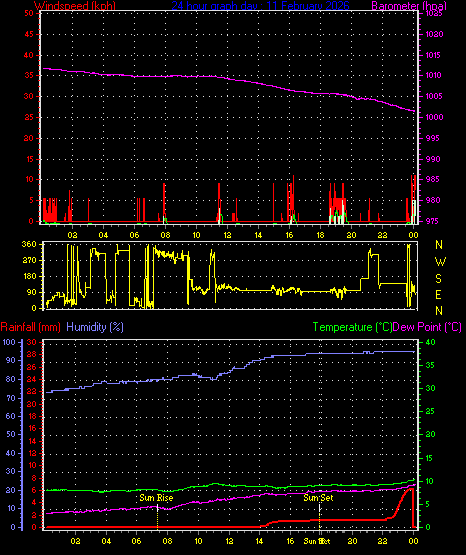
Task: Click barometer scale value '995'
Action: click(x=433, y=138)
